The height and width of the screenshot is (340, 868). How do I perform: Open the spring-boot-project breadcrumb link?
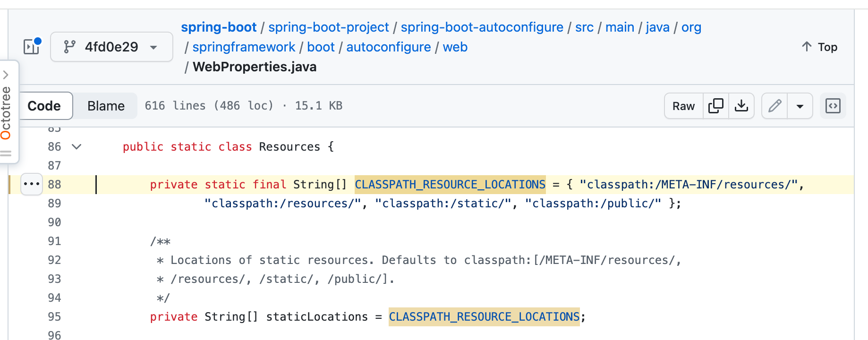329,27
